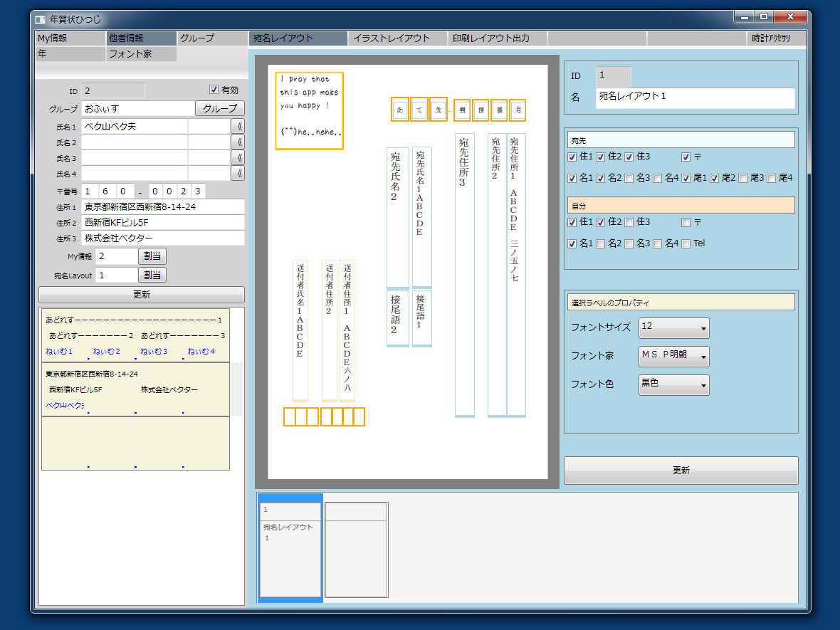840x630 pixels.
Task: Enable 自分 〒 checkbox
Action: click(686, 222)
